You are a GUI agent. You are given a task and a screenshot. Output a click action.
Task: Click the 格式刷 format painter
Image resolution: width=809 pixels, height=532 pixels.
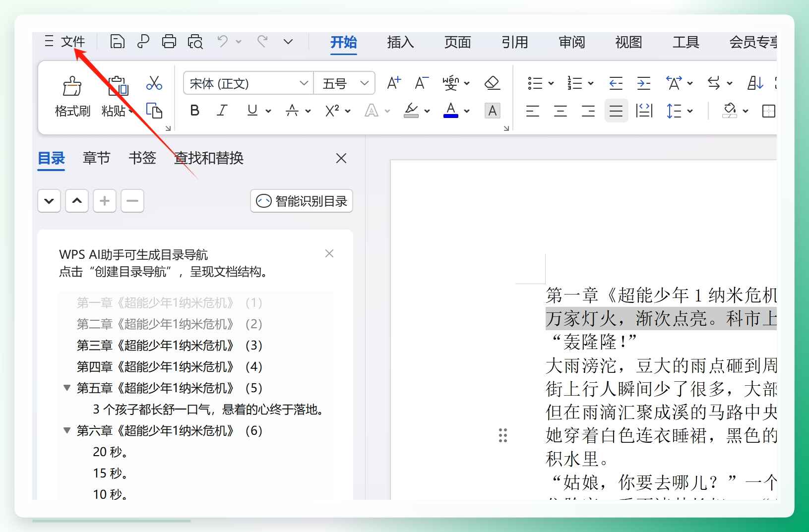[72, 97]
